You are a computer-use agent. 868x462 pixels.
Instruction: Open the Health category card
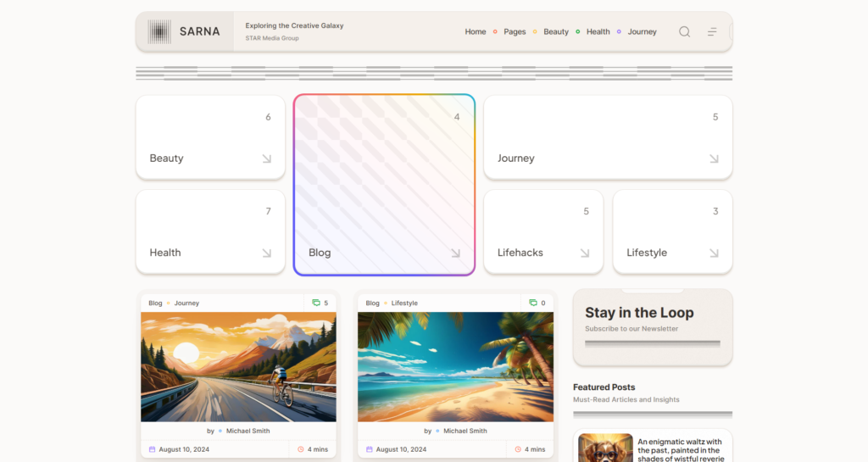click(210, 231)
